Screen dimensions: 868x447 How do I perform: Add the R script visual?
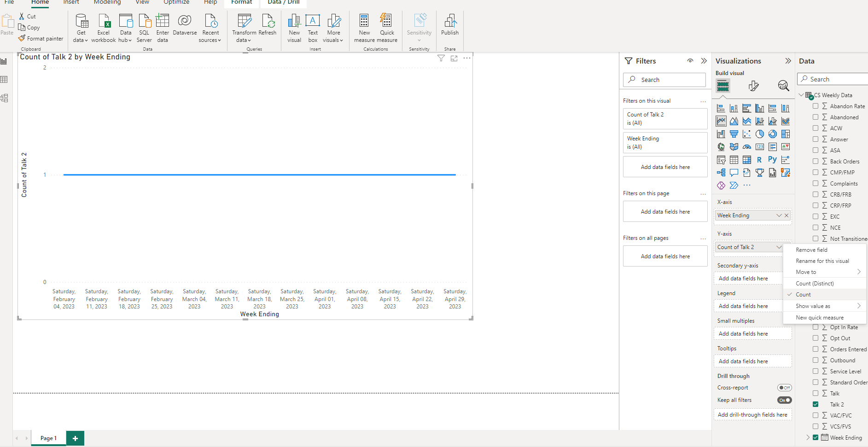click(x=760, y=160)
